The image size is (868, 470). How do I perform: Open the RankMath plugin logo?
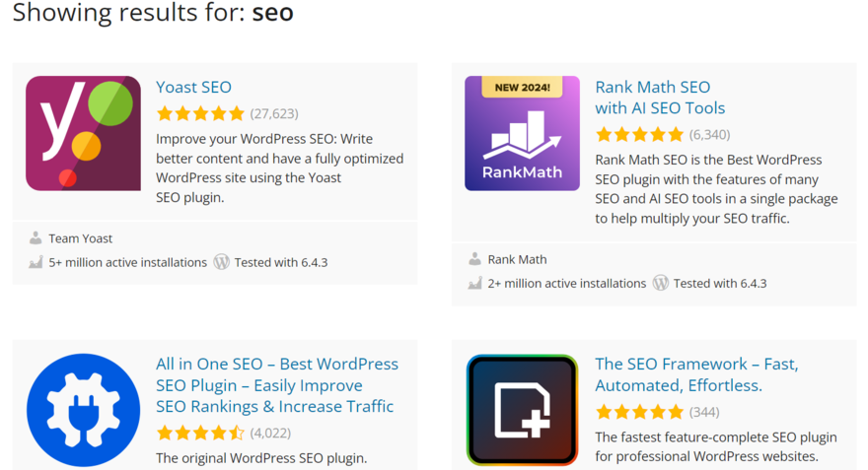522,133
